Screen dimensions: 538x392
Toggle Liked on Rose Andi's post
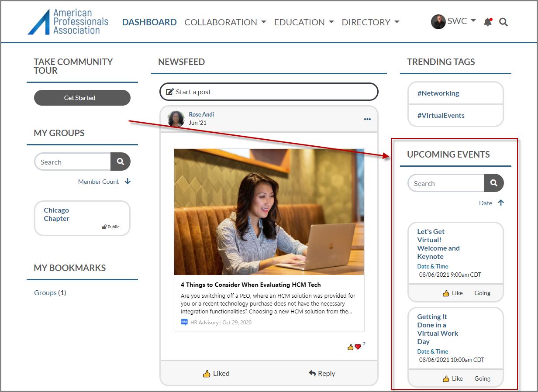pos(216,373)
